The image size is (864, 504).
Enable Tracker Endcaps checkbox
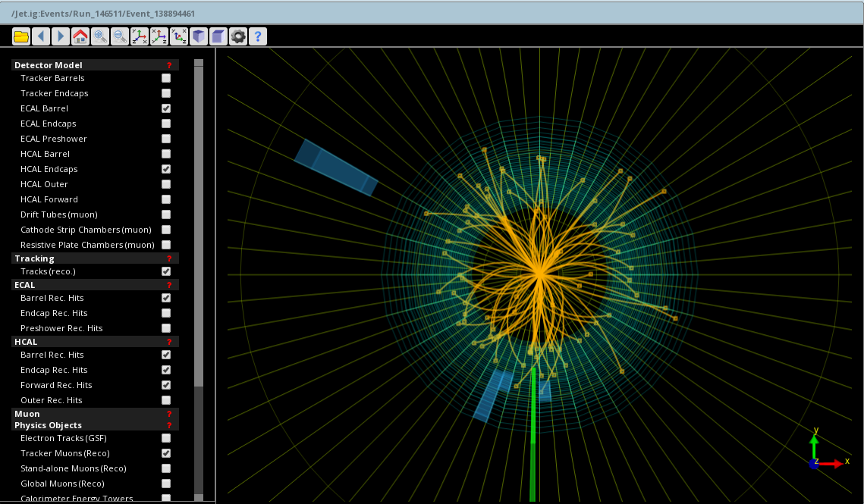point(166,93)
